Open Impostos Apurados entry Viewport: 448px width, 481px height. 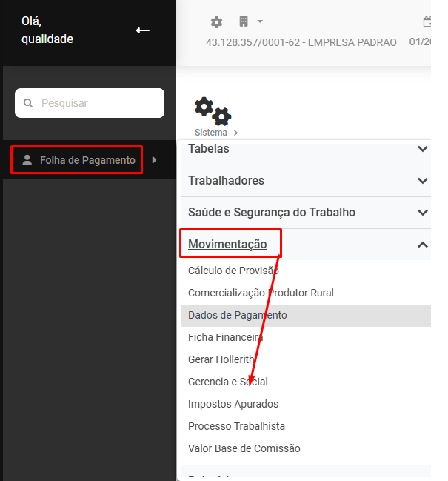point(233,404)
